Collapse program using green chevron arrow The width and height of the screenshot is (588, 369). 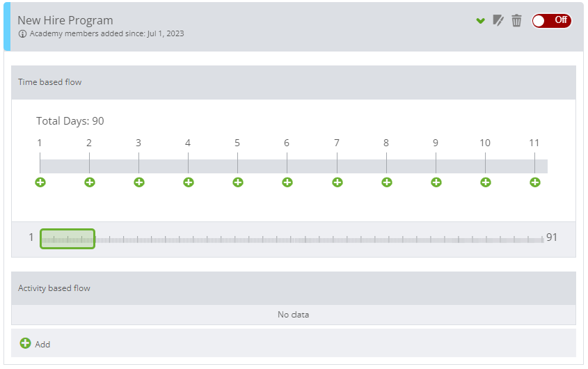click(x=480, y=21)
